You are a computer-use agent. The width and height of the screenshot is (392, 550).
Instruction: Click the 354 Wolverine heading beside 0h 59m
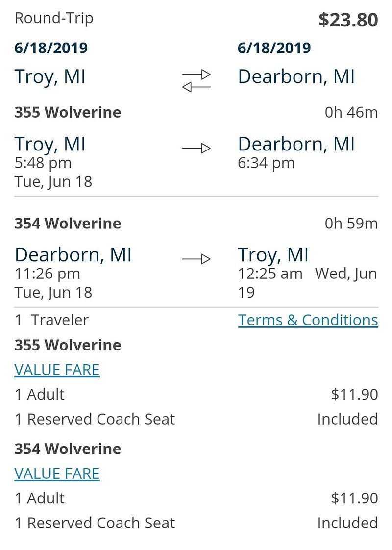[x=68, y=224]
